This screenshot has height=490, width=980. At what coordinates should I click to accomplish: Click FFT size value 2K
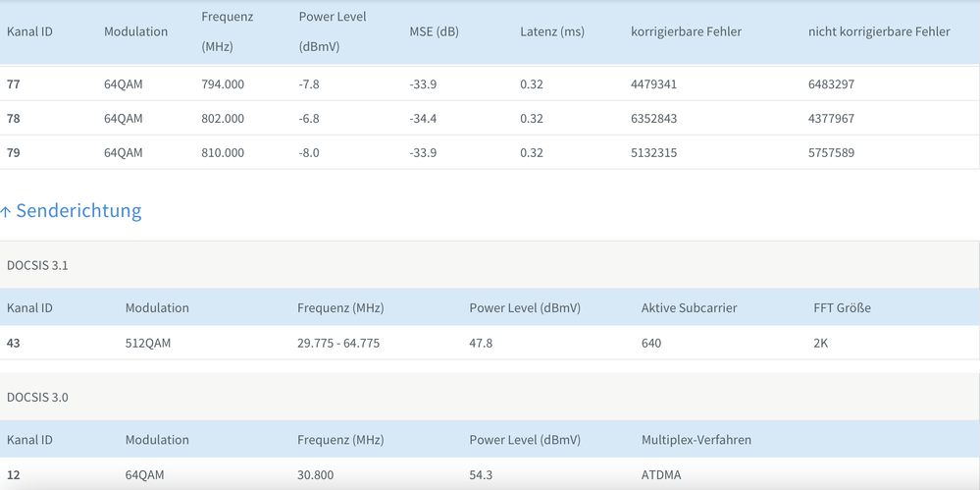click(x=821, y=343)
